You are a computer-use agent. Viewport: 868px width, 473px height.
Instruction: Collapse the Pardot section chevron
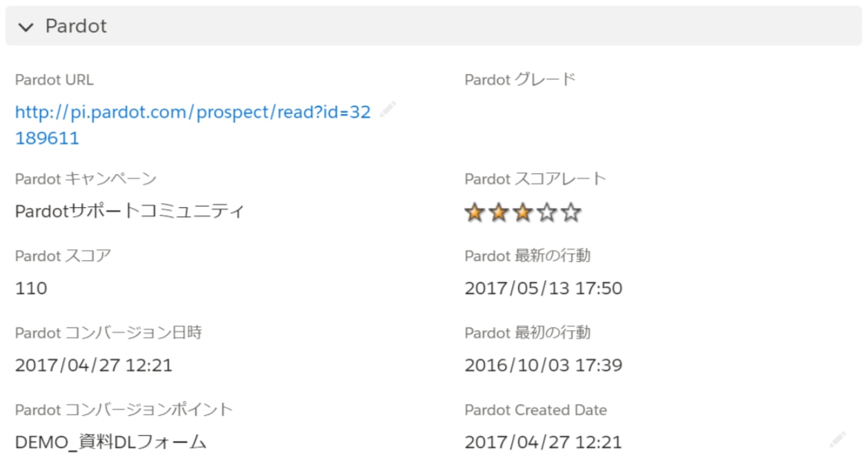(x=26, y=27)
